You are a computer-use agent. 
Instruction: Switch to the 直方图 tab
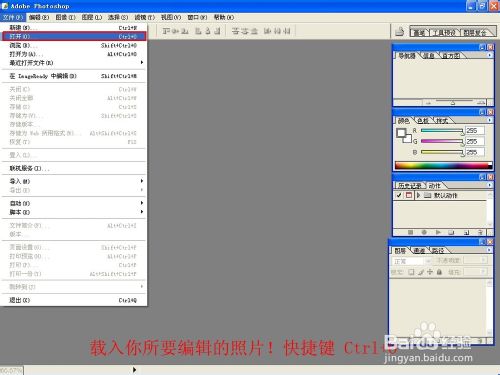point(451,56)
